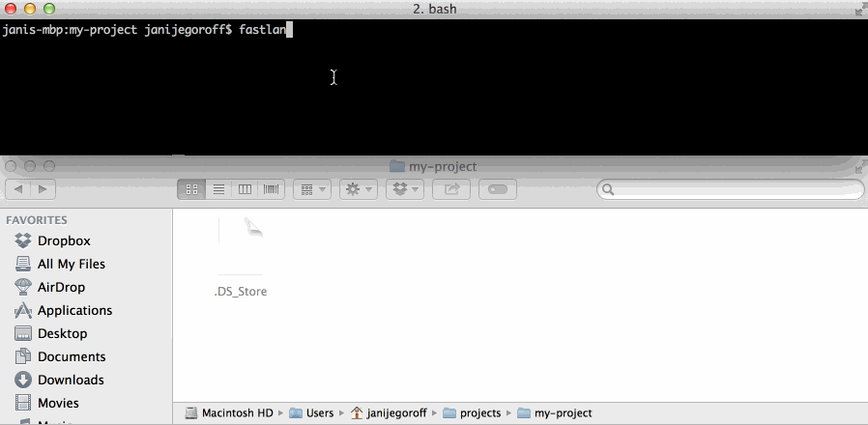
Task: Click the Edit Tags toolbar button
Action: click(497, 189)
